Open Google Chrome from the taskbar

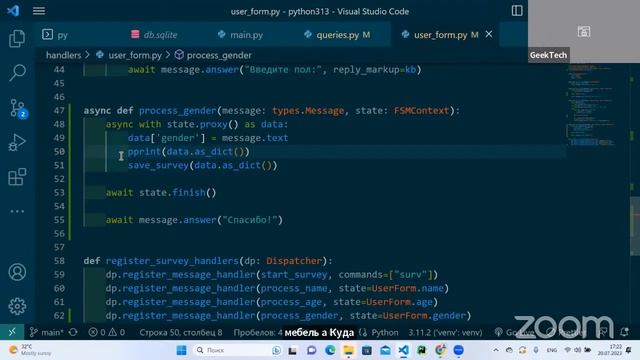click(440, 350)
